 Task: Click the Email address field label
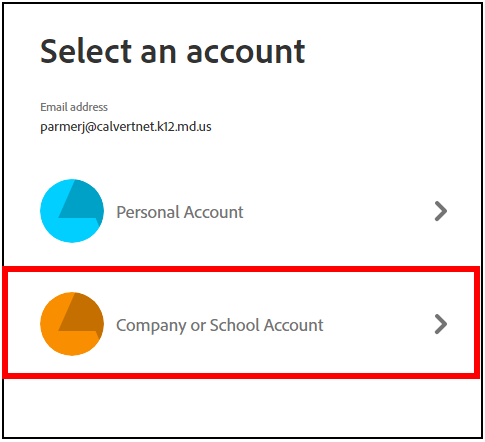point(74,107)
